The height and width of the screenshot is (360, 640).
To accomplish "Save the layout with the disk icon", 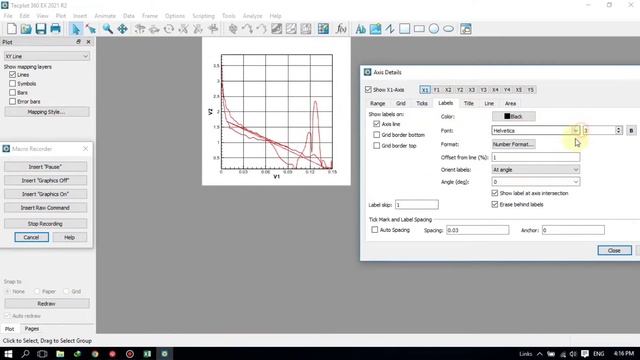I will pos(41,29).
